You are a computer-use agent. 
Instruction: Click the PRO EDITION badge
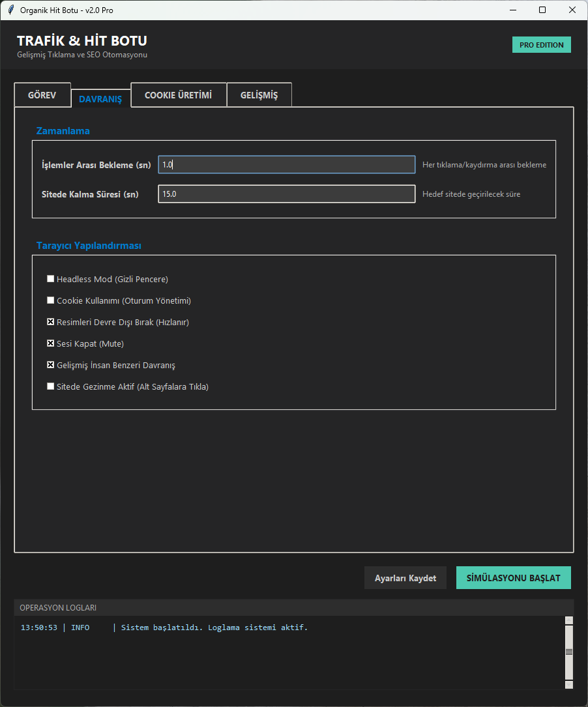[x=541, y=44]
